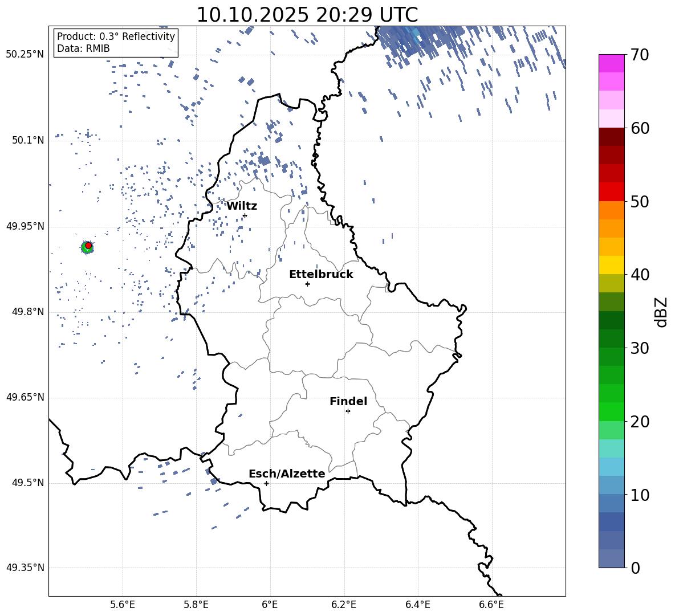Click the 6.4°E longitude label

coord(417,605)
